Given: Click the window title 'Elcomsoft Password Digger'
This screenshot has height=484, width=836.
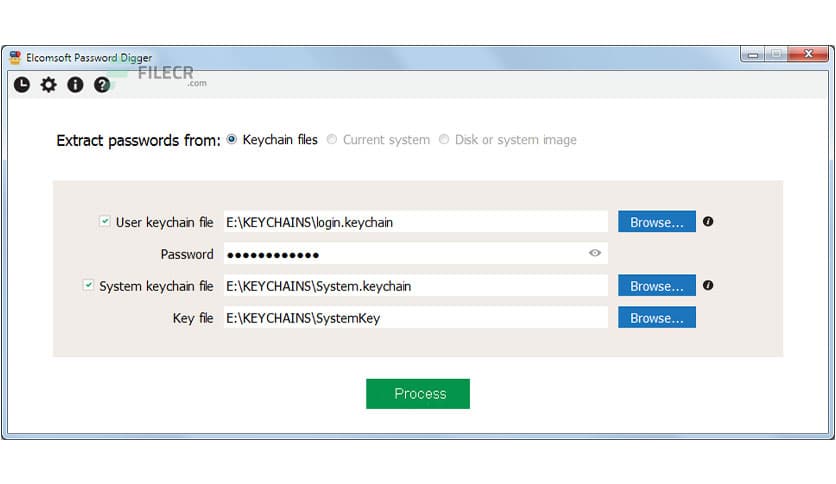Looking at the screenshot, I should tap(89, 58).
